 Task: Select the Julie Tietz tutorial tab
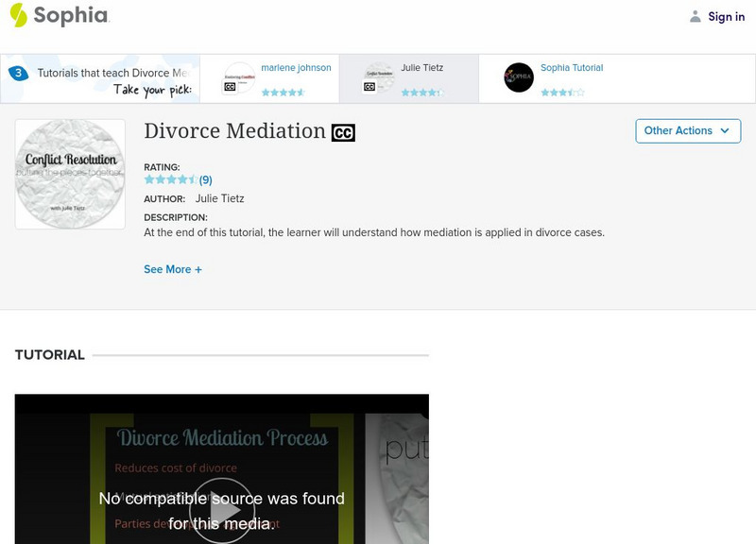[x=409, y=78]
